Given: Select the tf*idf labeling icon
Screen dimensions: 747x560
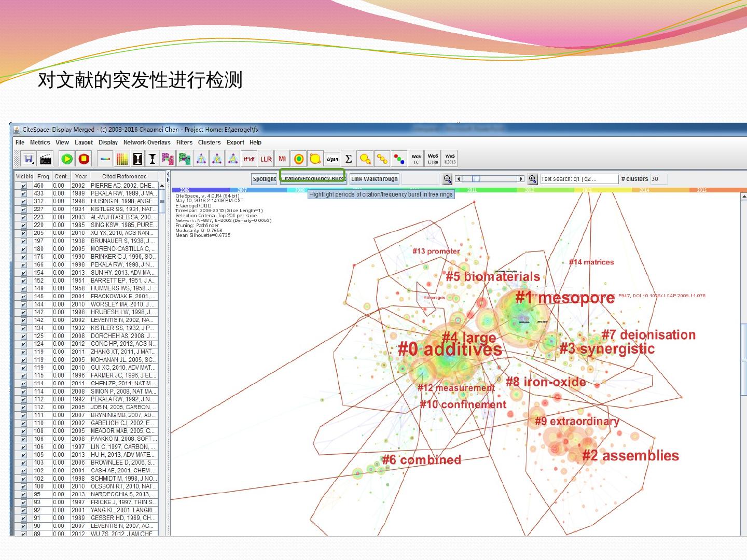Looking at the screenshot, I should point(250,159).
